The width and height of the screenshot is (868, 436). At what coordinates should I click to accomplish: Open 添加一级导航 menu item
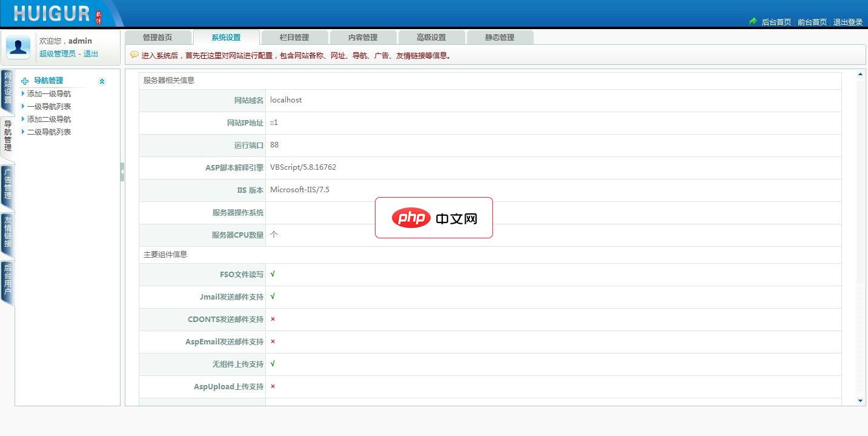(49, 94)
